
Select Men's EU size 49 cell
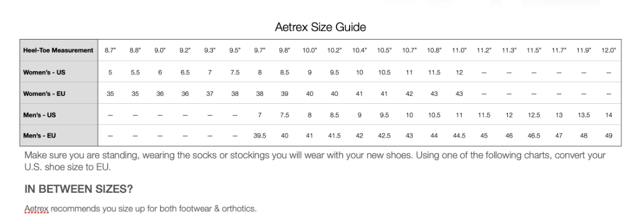pos(608,136)
